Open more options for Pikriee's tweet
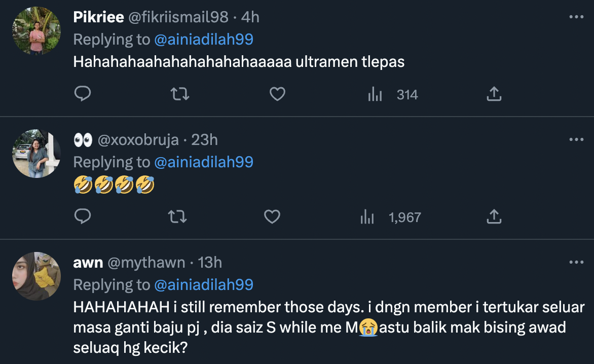 (x=576, y=17)
